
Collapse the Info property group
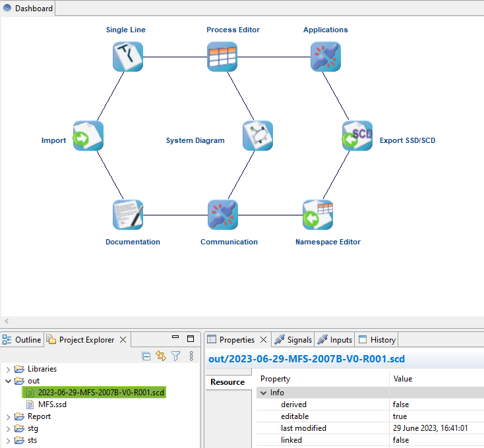click(262, 393)
